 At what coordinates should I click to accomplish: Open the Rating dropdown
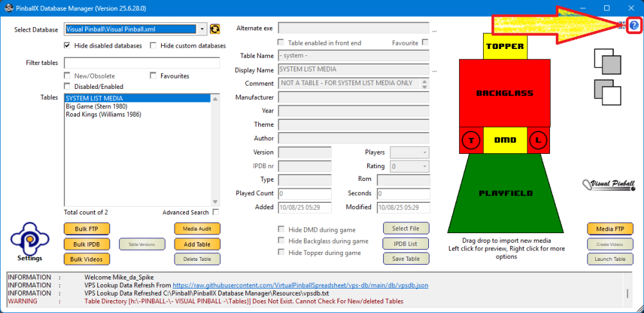[x=424, y=166]
